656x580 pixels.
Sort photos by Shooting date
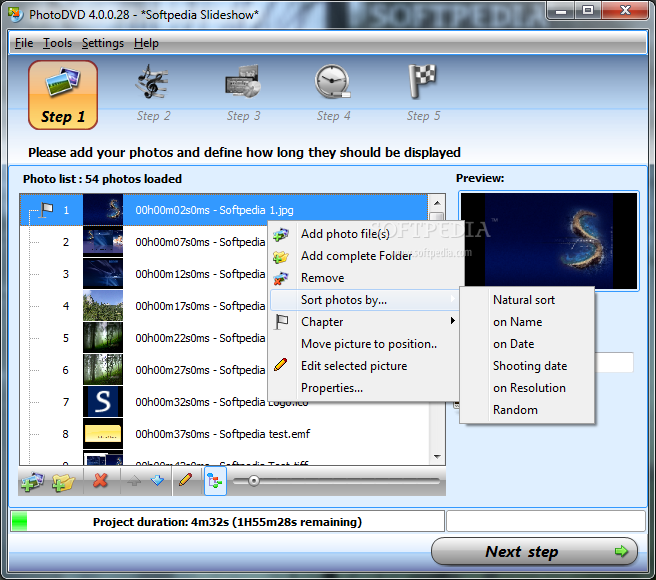(x=527, y=366)
